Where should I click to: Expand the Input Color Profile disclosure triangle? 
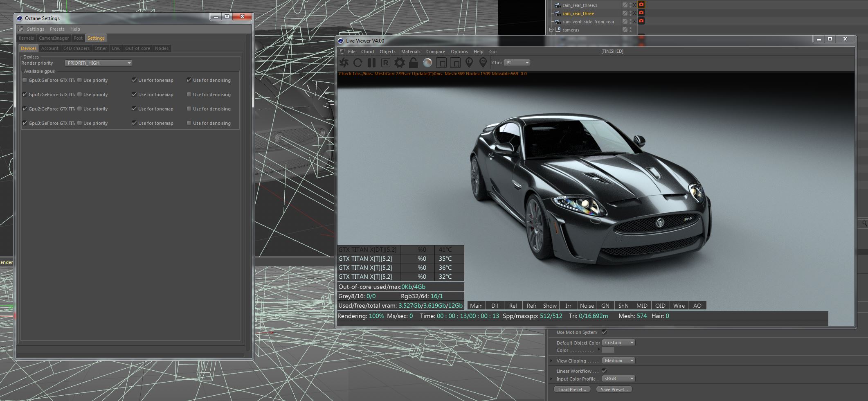pyautogui.click(x=551, y=378)
